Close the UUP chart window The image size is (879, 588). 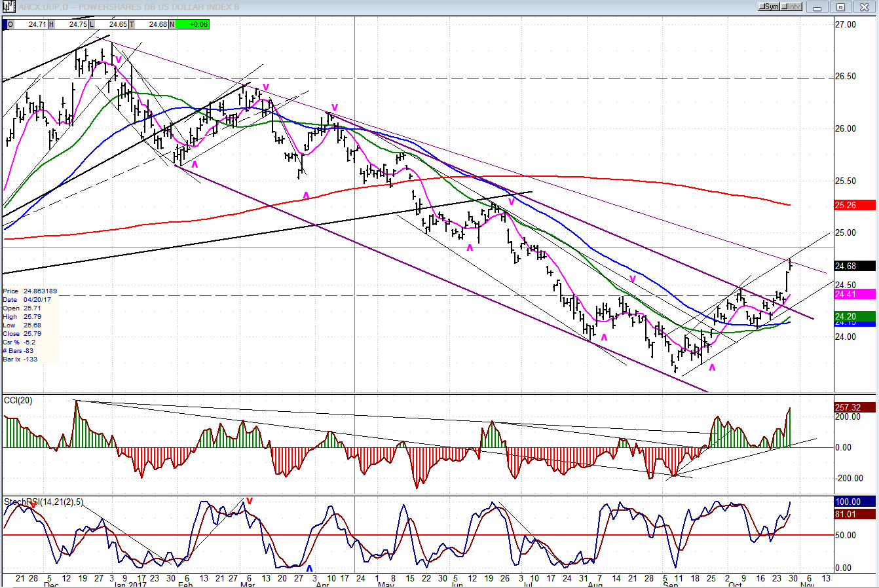[x=865, y=7]
